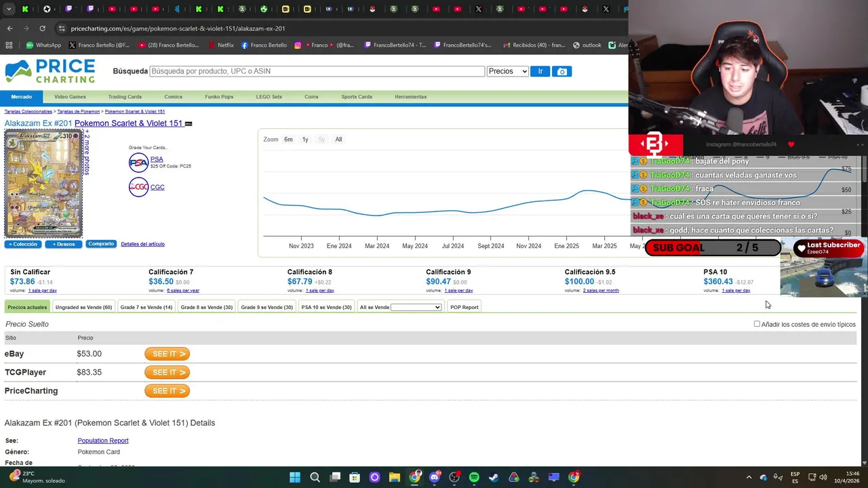Open Microsoft Store from taskbar
868x488 pixels.
pos(355,477)
